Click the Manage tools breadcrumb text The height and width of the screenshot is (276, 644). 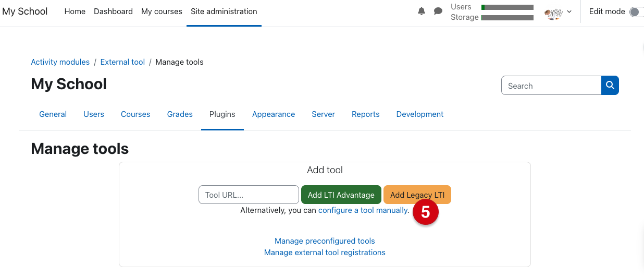point(179,62)
